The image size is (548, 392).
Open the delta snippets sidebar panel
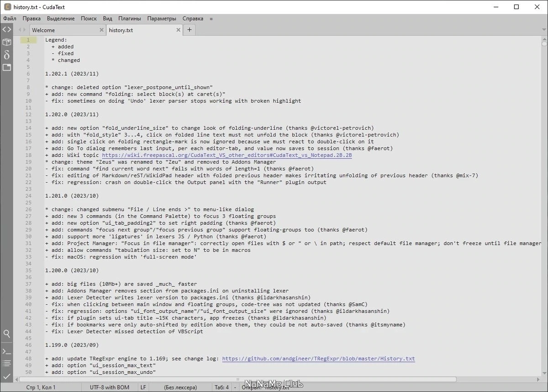pyautogui.click(x=6, y=55)
